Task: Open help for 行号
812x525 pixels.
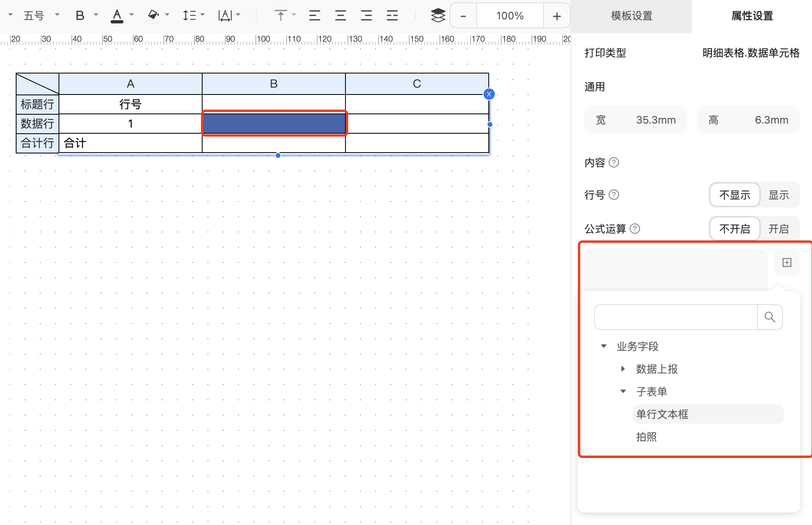Action: click(614, 195)
